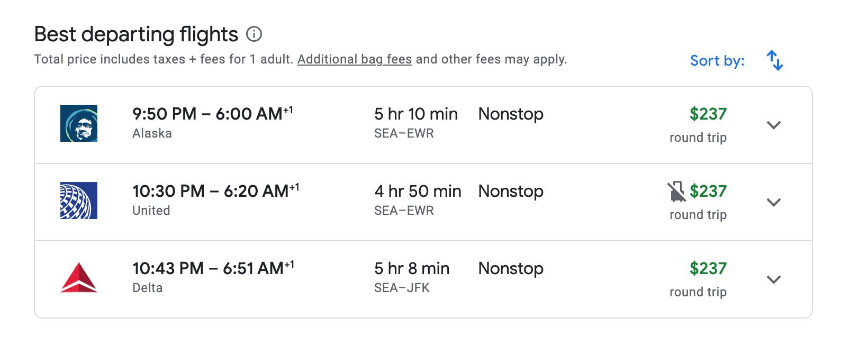
Task: Click the Alaska flight $237 price
Action: [x=708, y=114]
